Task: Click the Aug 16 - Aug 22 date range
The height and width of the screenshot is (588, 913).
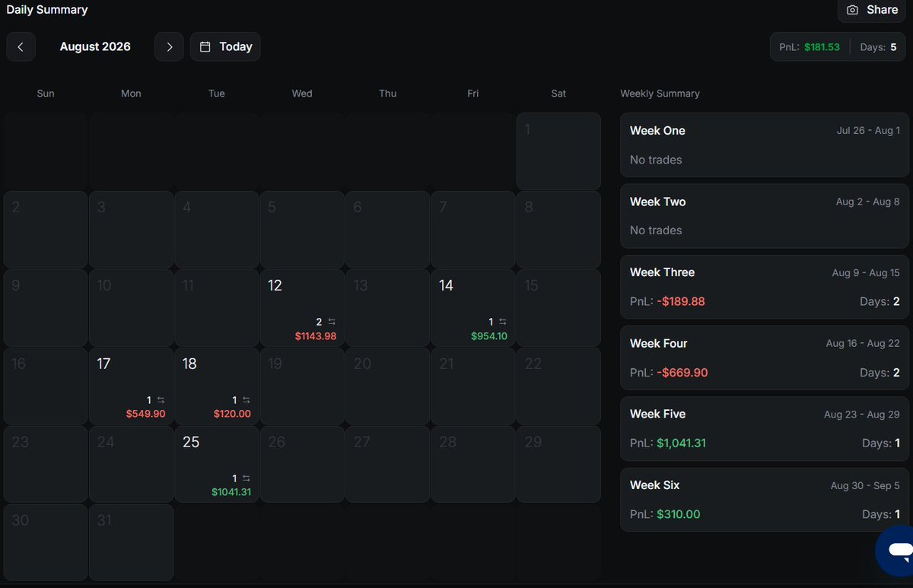Action: [863, 344]
